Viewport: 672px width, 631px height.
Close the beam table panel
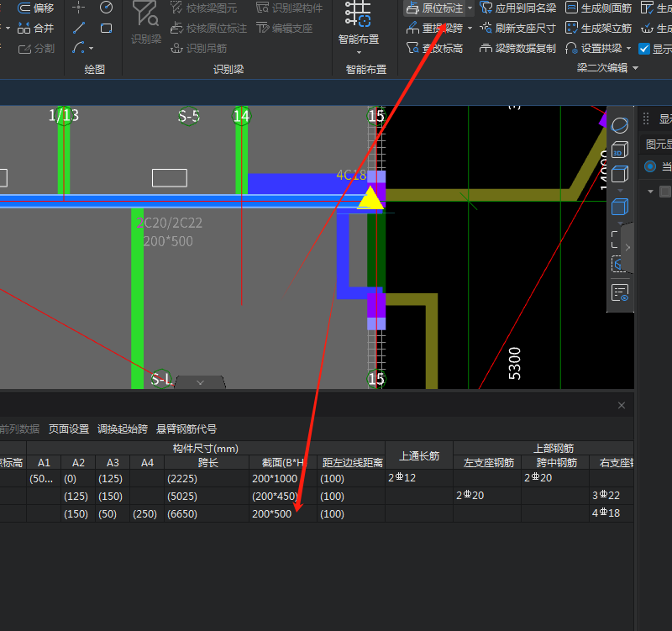[x=622, y=406]
